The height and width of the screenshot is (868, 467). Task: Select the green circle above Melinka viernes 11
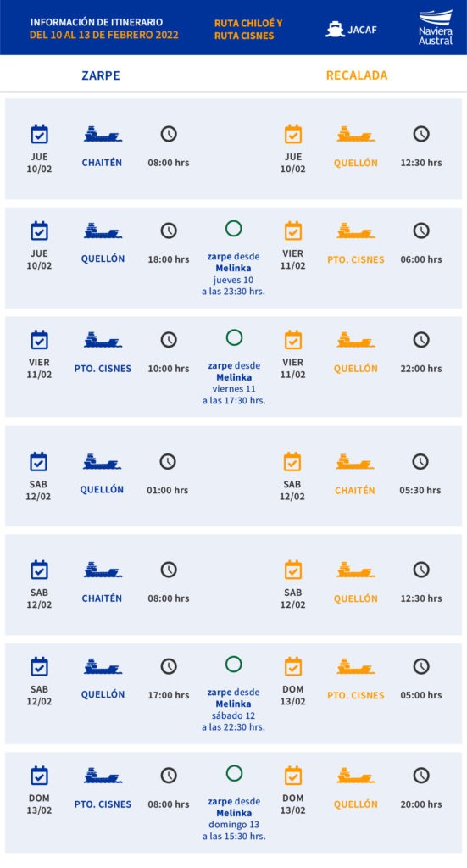(x=234, y=337)
